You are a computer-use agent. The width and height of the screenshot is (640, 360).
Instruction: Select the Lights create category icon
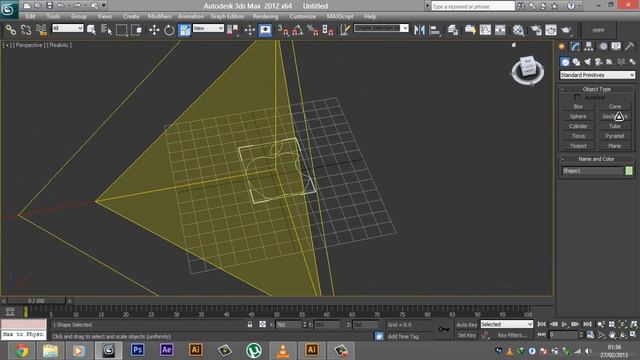pos(587,62)
